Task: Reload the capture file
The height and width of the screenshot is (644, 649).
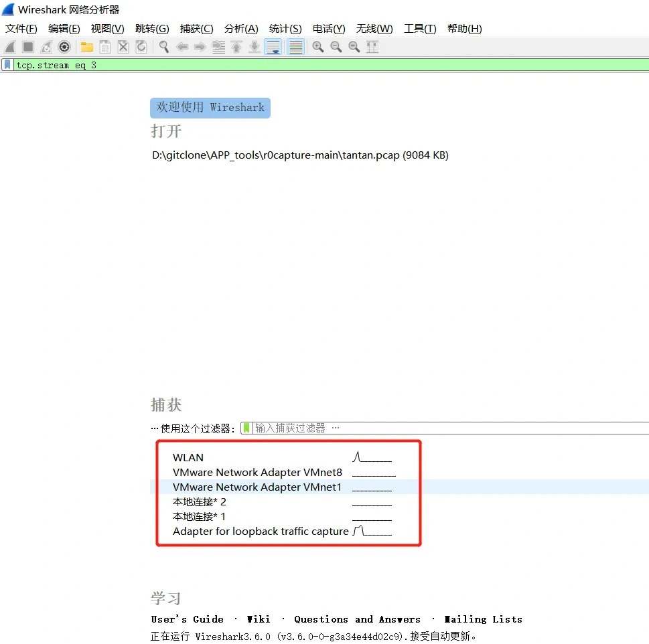Action: pyautogui.click(x=141, y=47)
